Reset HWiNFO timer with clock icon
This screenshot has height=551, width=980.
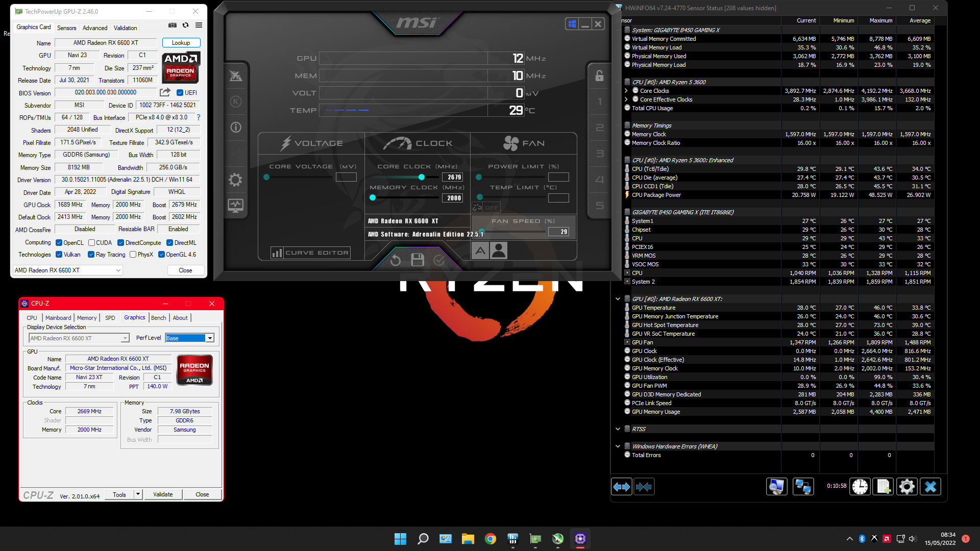coord(860,487)
